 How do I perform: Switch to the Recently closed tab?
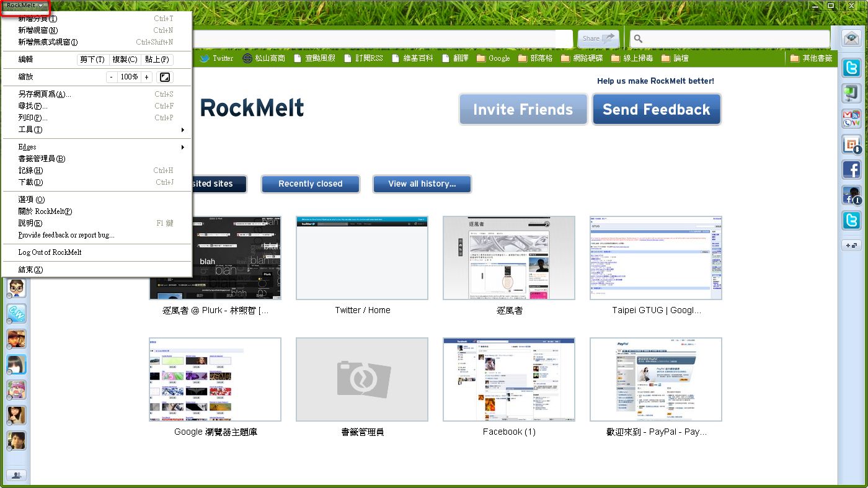[x=311, y=184]
